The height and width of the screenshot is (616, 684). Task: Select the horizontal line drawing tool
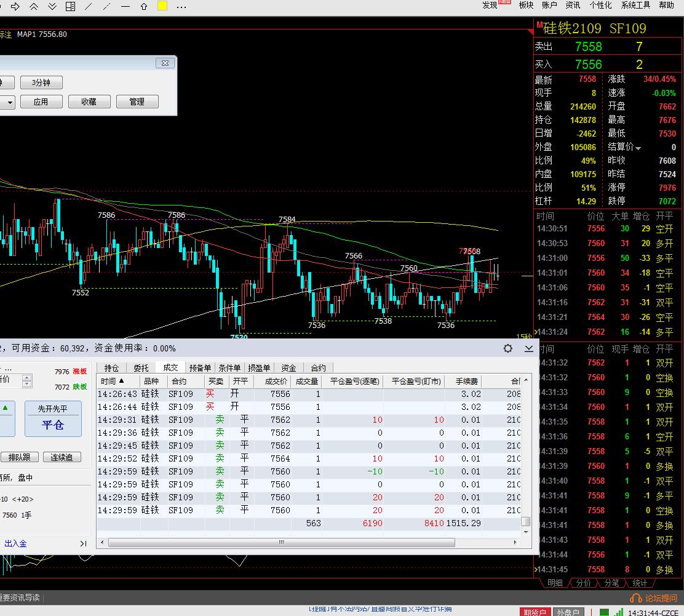pos(125,6)
